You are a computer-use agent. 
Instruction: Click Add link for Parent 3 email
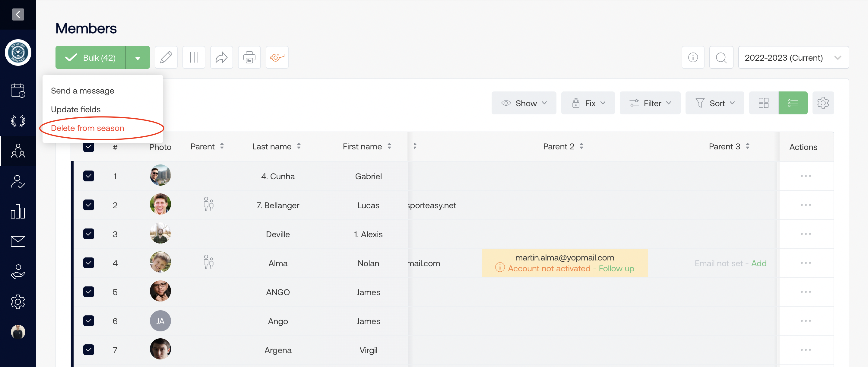(759, 263)
